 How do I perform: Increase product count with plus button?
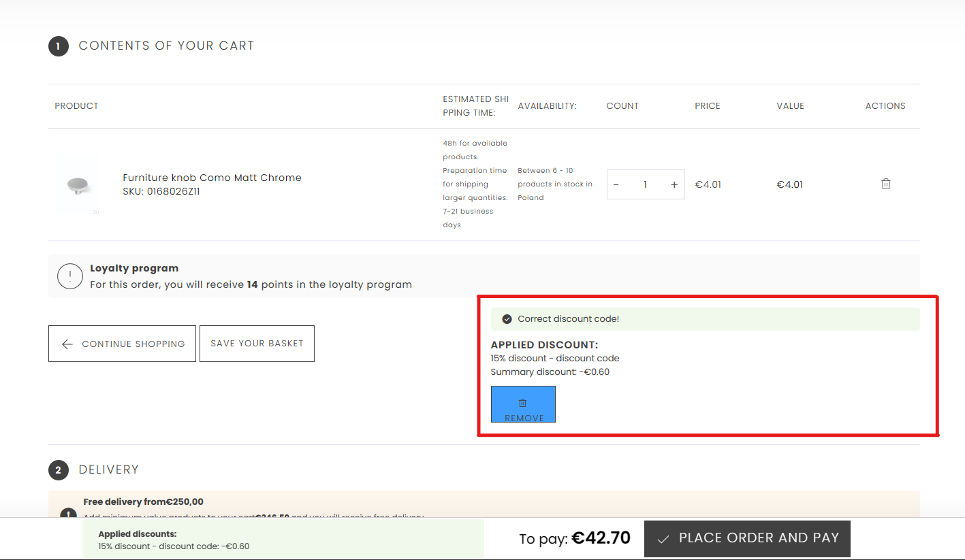[x=674, y=184]
